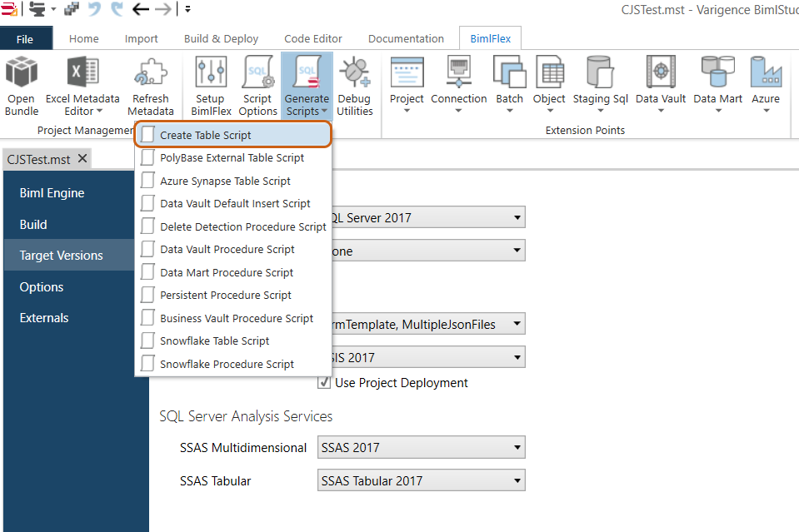Select Snowflake Table Script

[233, 341]
